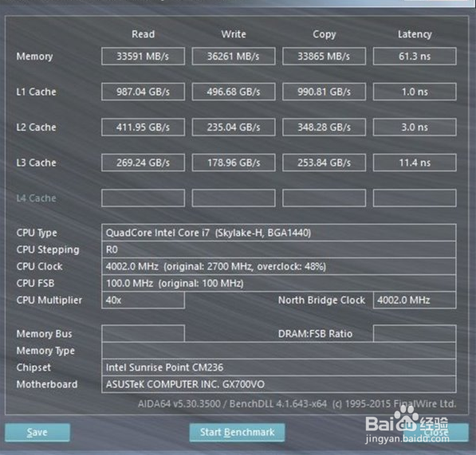Viewport: 476px width, 455px height.
Task: Select the Memory Write value 36261 MB/s
Action: (234, 56)
